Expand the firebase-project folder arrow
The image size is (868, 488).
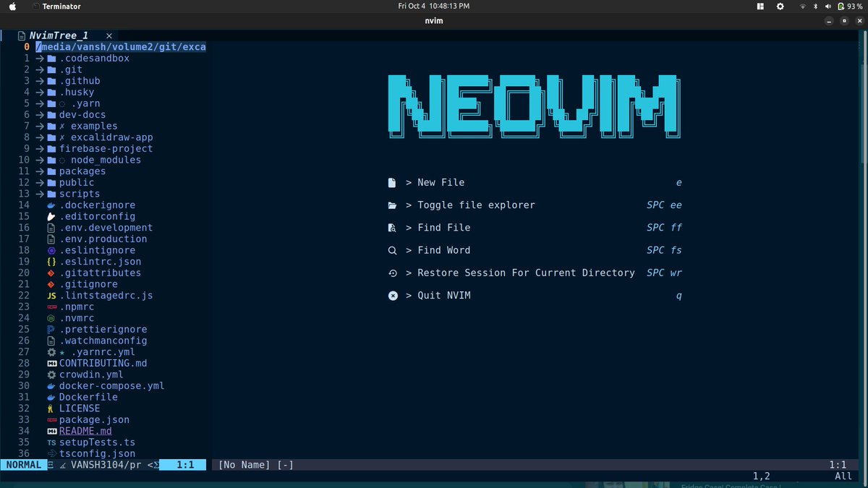coord(40,149)
